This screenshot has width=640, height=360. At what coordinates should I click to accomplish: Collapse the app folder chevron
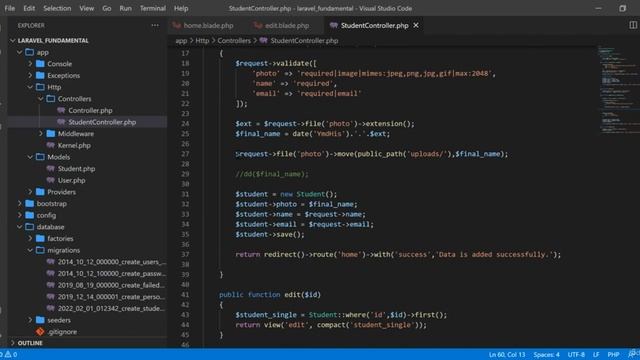click(19, 52)
